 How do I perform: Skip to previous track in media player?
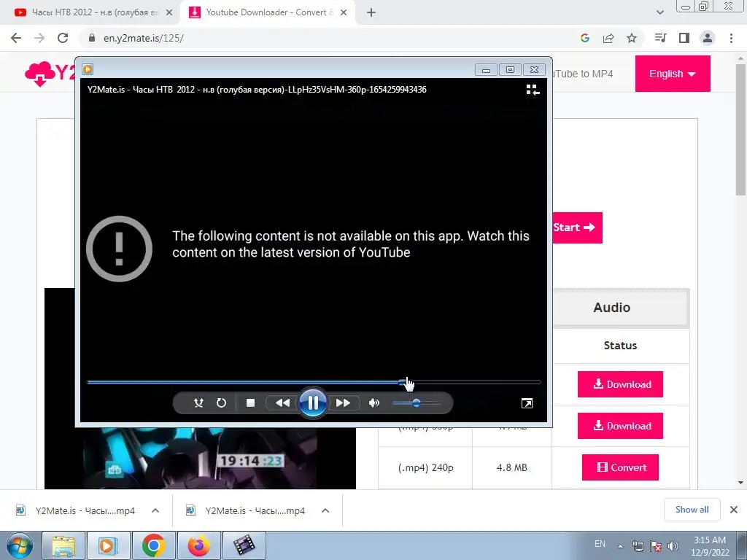coord(282,402)
